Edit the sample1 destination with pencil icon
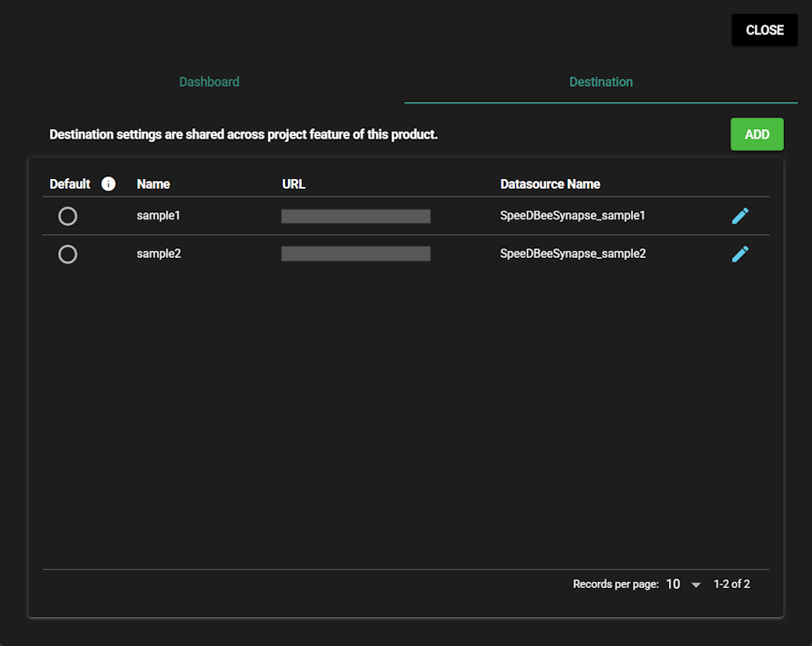 coord(740,216)
